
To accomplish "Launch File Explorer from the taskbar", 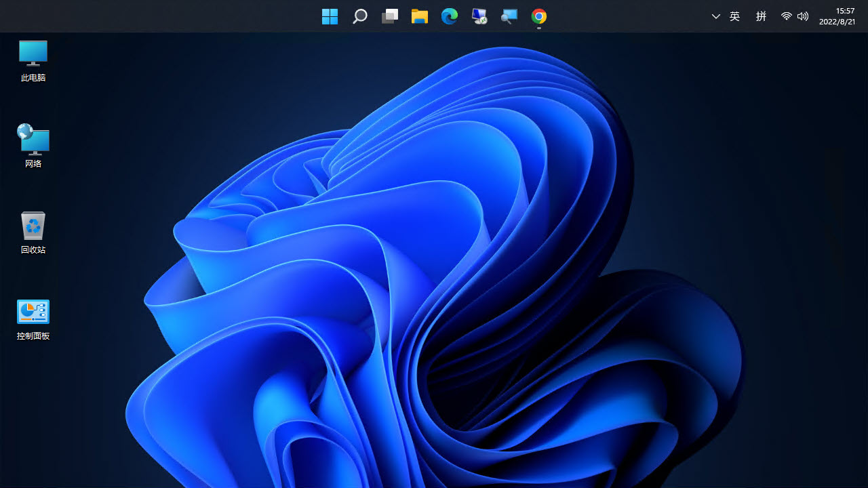I will [420, 16].
